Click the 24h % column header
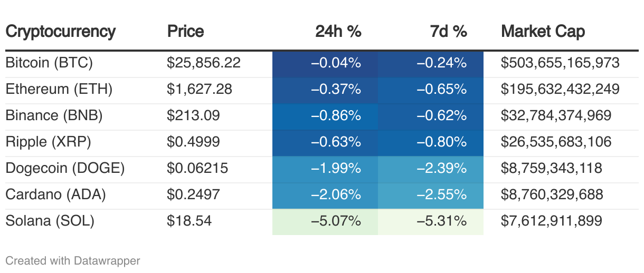This screenshot has width=644, height=273. [x=338, y=32]
